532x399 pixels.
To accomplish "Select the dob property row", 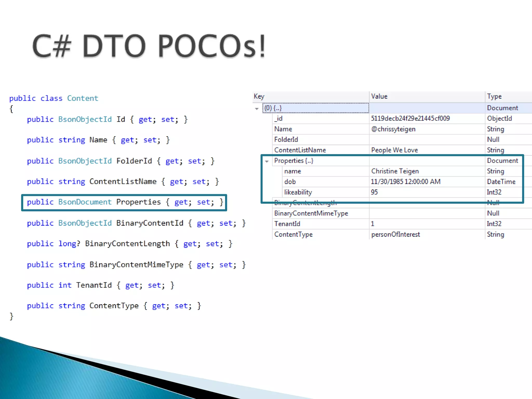I will 290,182.
